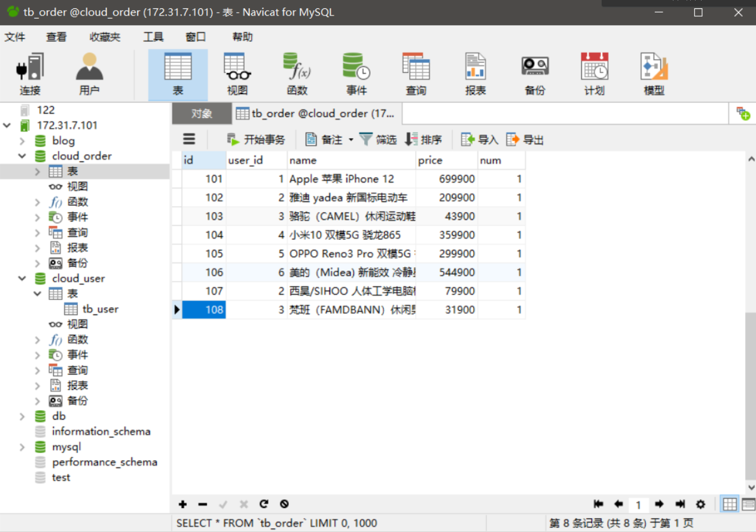Select information_schema database

[x=93, y=432]
